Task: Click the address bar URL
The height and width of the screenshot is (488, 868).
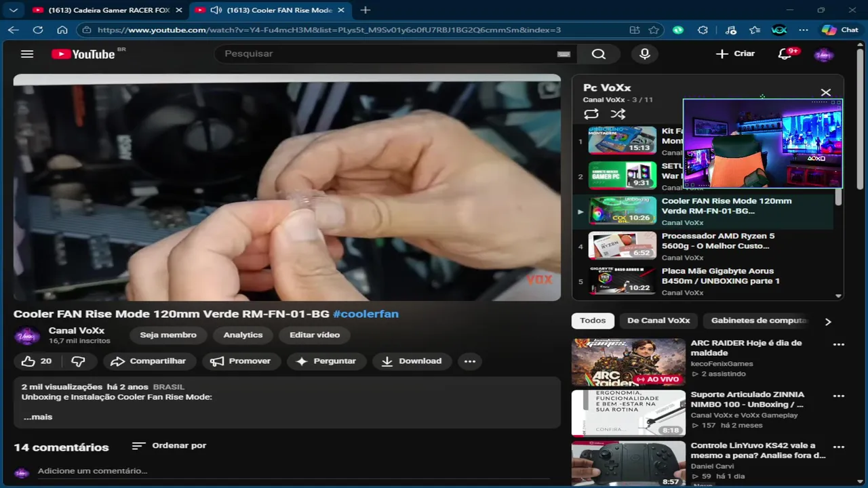Action: click(x=329, y=30)
